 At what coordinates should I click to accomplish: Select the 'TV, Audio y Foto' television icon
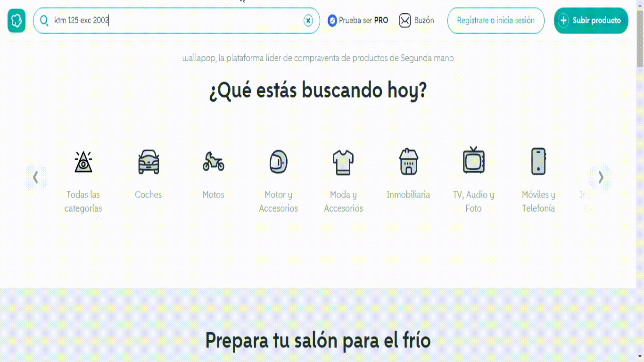pyautogui.click(x=473, y=161)
